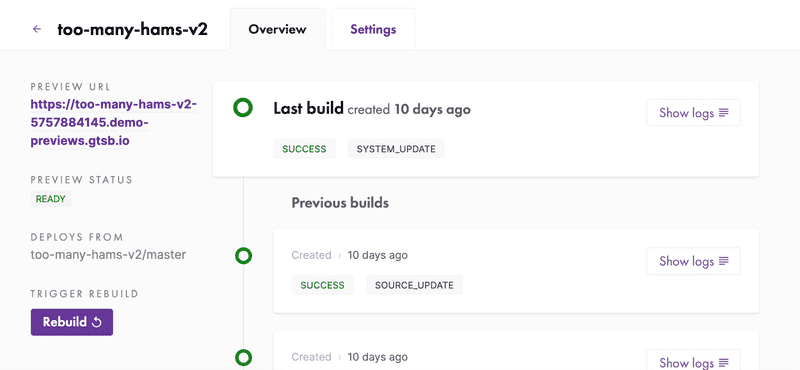This screenshot has height=370, width=800.
Task: Click the green circle beside the SOURCE_UPDATE build
Action: (x=243, y=256)
